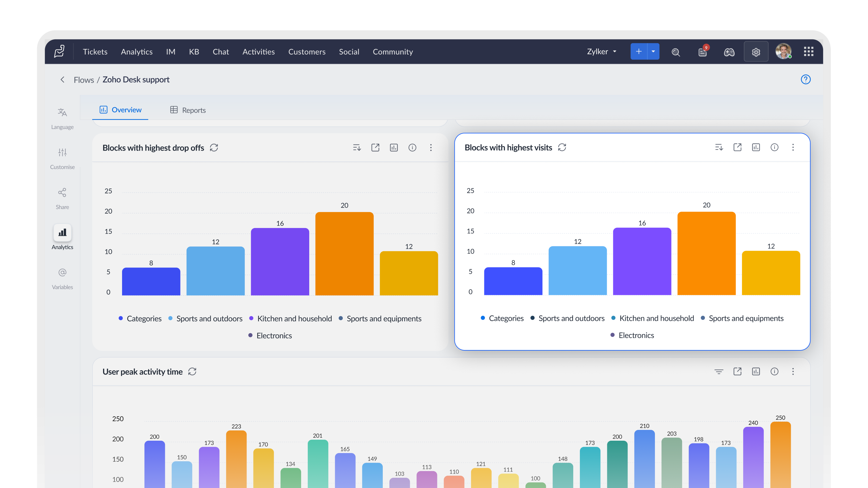
Task: Open the help question mark icon
Action: [x=806, y=80]
